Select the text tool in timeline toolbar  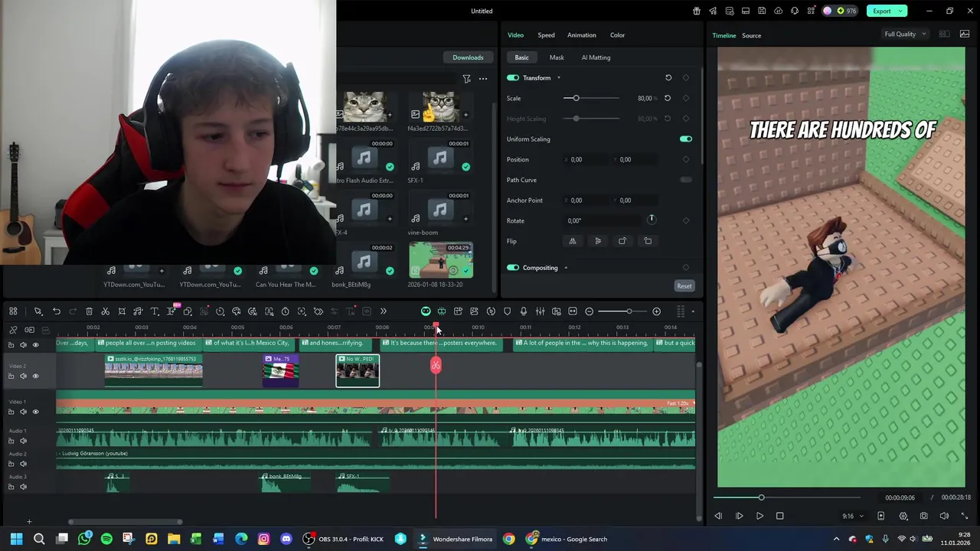(x=154, y=311)
